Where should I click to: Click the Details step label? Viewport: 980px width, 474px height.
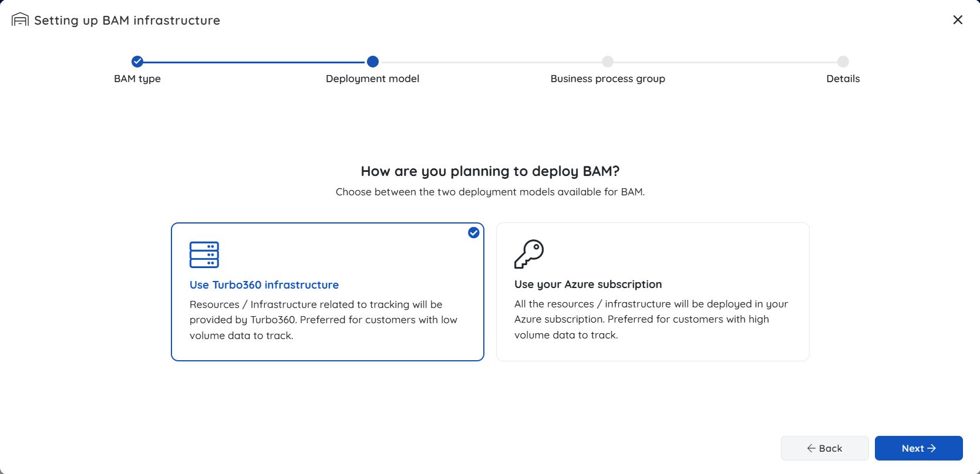pos(843,79)
